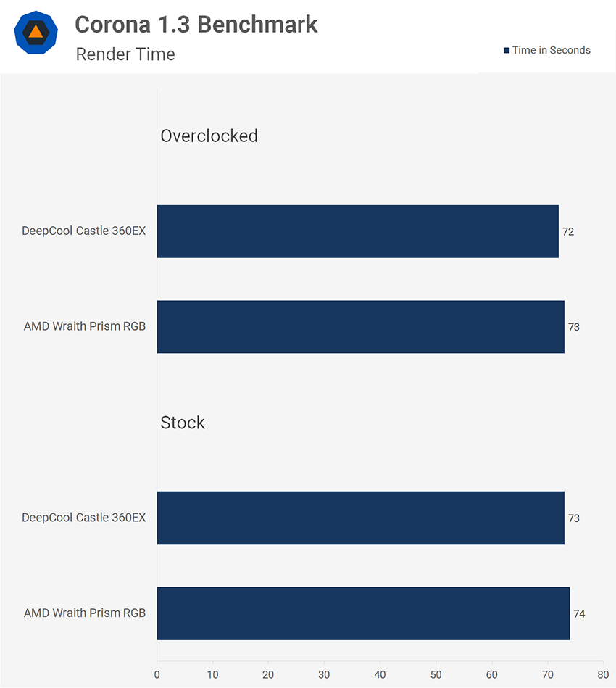The height and width of the screenshot is (688, 616).
Task: Click the Stock AMD Wraith Prism RGB axis label
Action: [x=84, y=613]
